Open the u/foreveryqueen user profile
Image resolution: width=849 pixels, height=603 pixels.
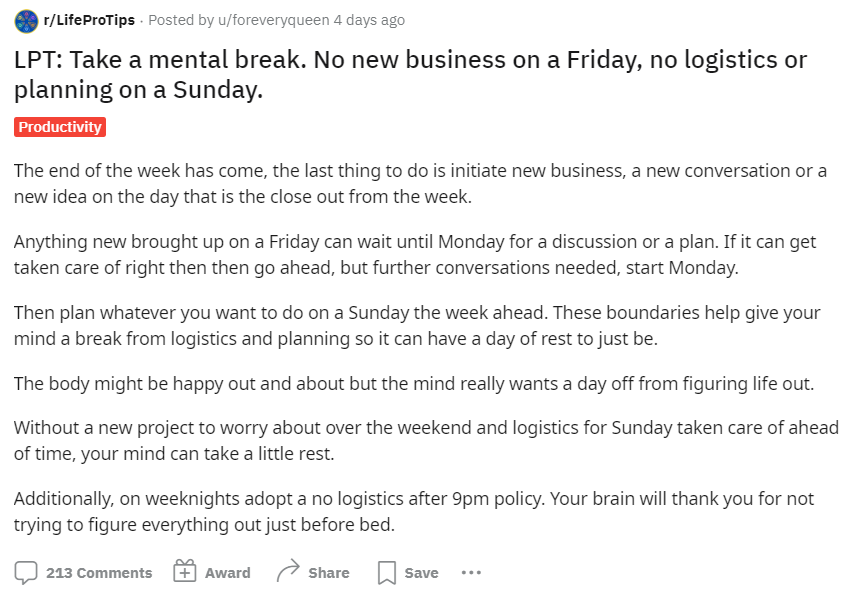(273, 21)
